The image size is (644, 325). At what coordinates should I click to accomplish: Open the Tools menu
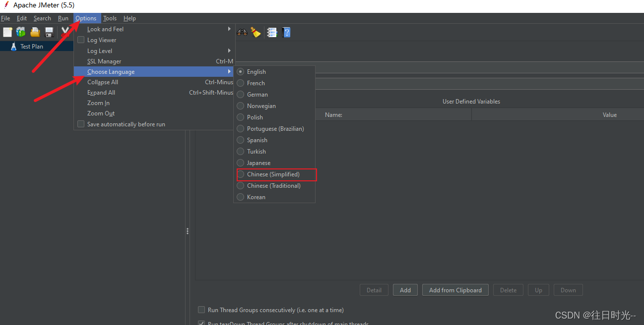[110, 18]
